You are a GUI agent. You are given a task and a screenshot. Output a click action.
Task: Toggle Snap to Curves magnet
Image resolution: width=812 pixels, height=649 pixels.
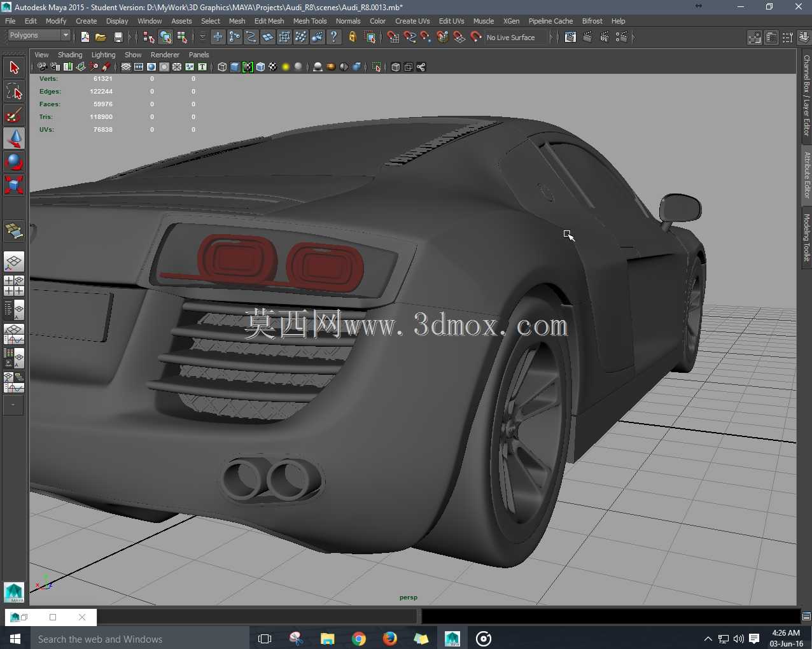click(x=410, y=38)
